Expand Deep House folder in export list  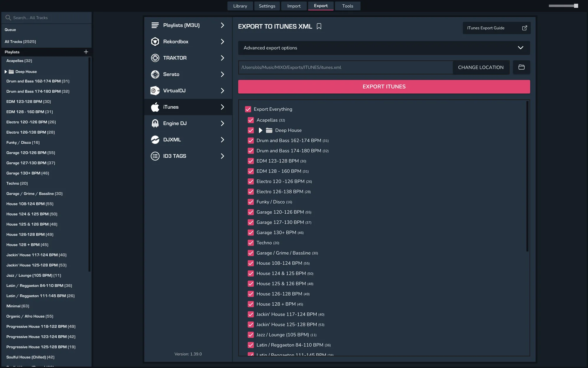point(260,130)
